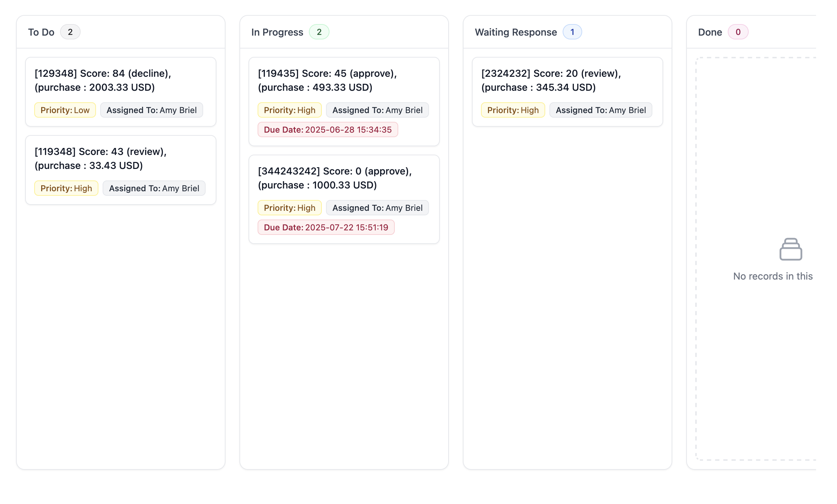Open card 119348 with score 43 review

coord(101,158)
